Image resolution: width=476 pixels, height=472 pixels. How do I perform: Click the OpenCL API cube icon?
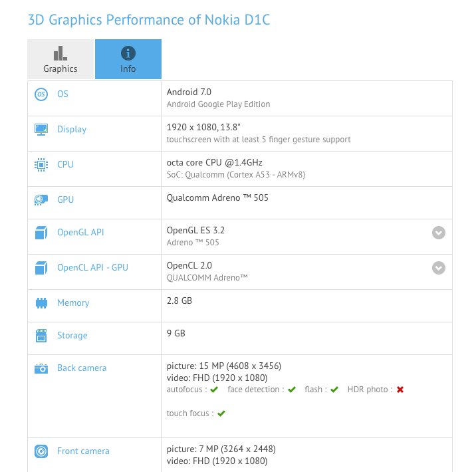tap(41, 268)
